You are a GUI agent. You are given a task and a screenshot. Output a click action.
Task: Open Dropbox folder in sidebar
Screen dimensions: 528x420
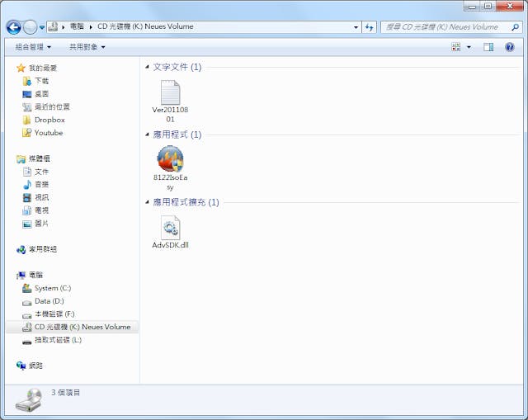44,120
